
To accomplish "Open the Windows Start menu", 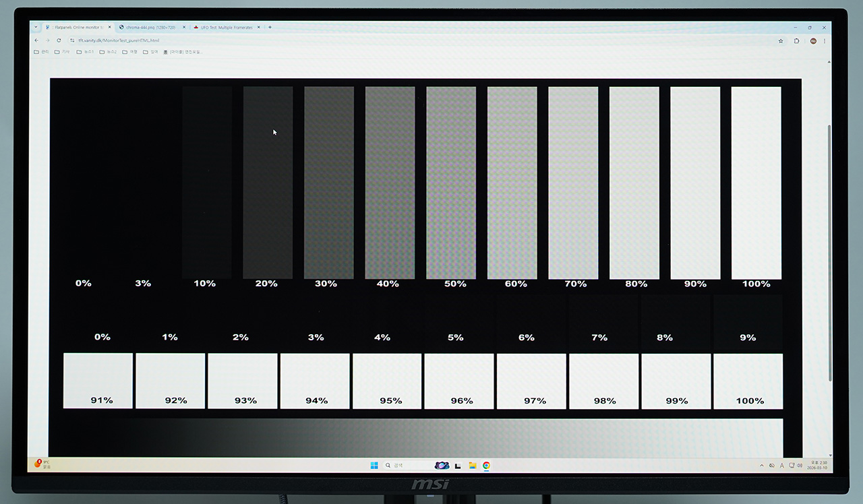I will (374, 465).
